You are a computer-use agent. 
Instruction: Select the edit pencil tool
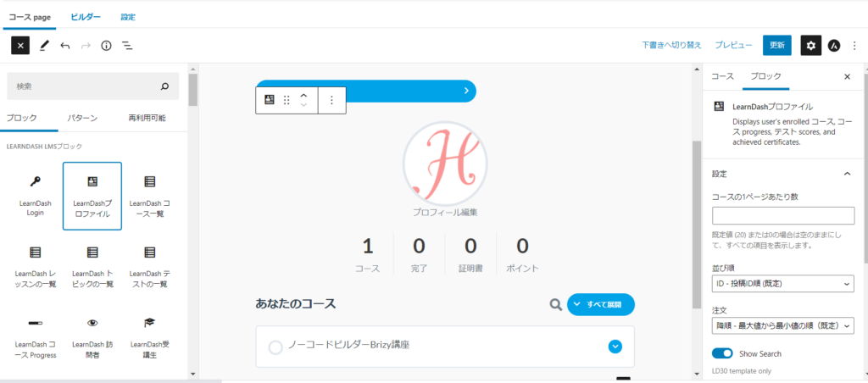tap(44, 46)
